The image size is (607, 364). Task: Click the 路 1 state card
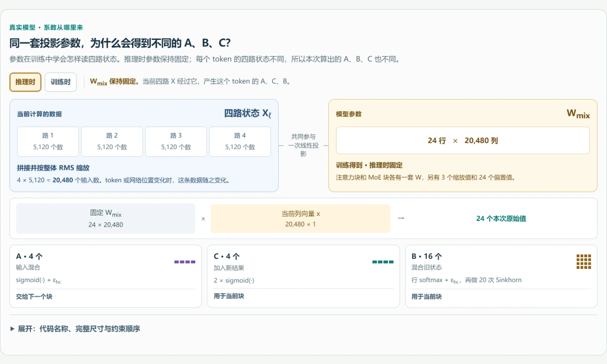[x=48, y=141]
